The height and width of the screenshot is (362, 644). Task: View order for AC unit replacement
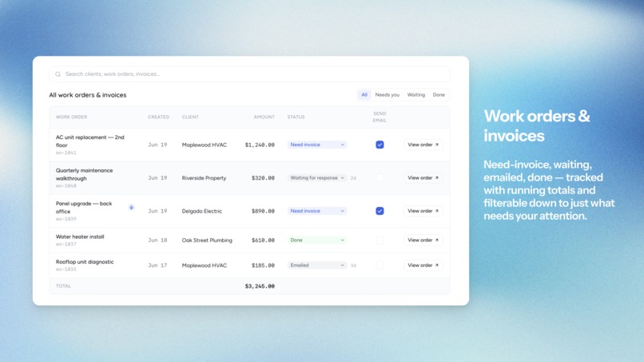click(x=423, y=145)
